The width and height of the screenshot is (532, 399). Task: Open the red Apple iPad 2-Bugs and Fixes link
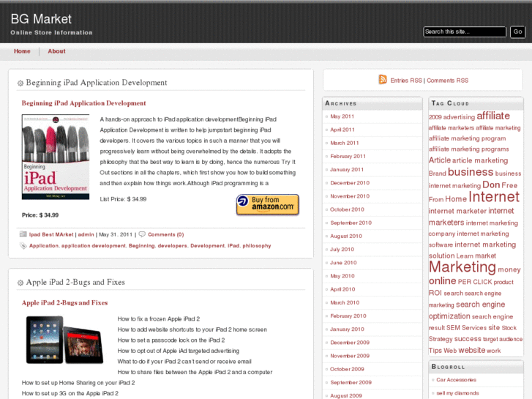(65, 303)
